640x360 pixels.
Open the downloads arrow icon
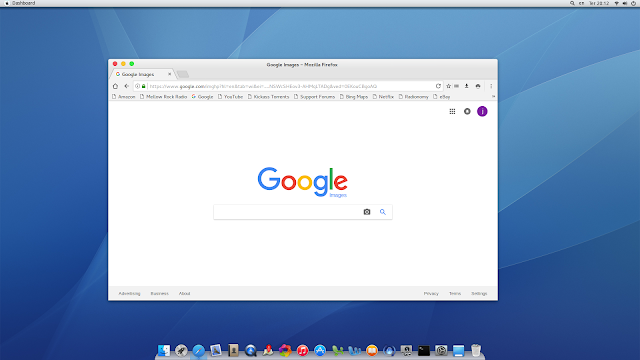tap(467, 86)
